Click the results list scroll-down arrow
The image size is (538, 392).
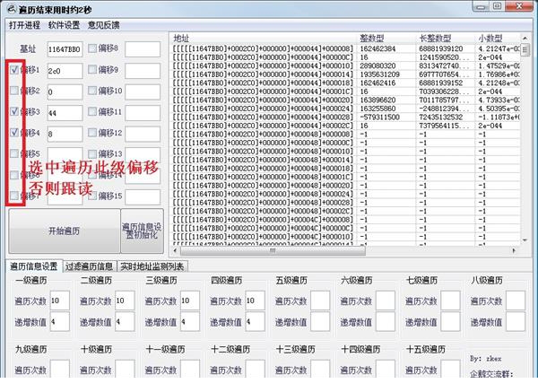click(525, 240)
